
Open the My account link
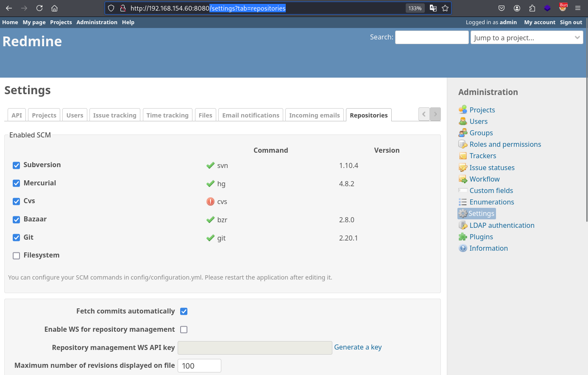coord(540,22)
